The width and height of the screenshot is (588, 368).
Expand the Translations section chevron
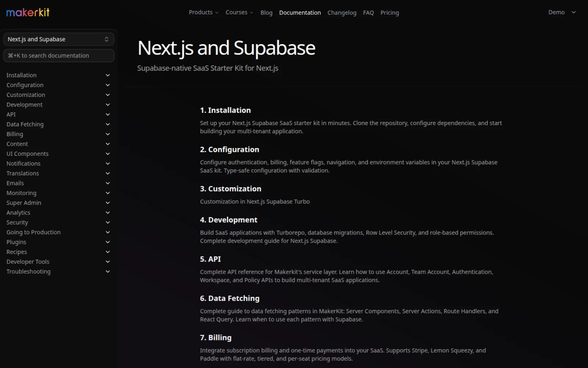coord(108,173)
